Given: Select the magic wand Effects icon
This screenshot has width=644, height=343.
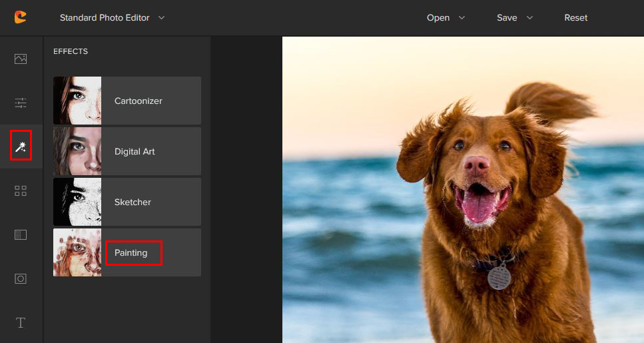Looking at the screenshot, I should 21,146.
